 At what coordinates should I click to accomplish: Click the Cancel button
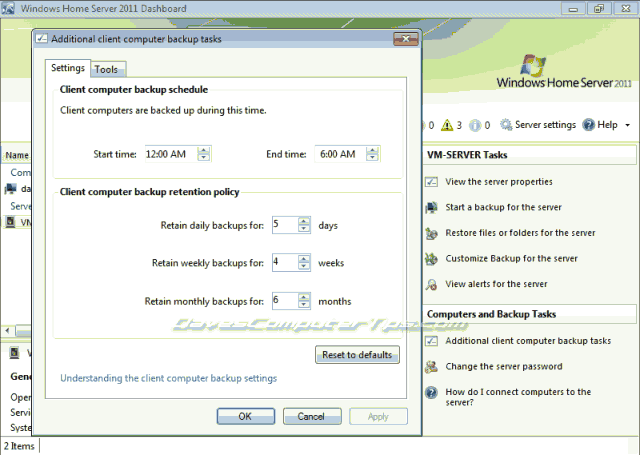coord(312,416)
